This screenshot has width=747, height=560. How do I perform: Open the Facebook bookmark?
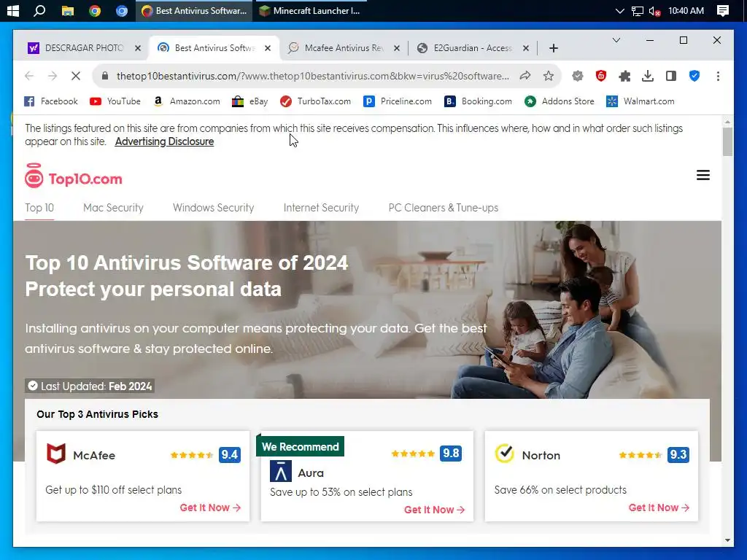pos(51,101)
